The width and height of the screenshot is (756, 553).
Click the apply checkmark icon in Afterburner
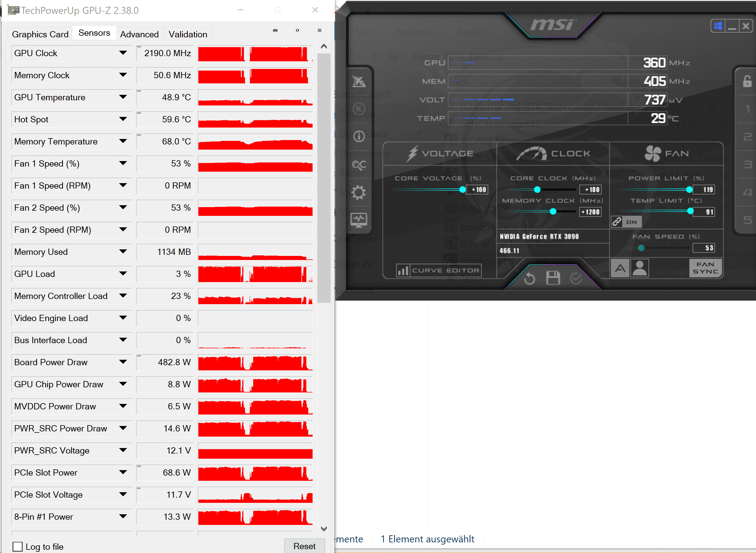[576, 279]
